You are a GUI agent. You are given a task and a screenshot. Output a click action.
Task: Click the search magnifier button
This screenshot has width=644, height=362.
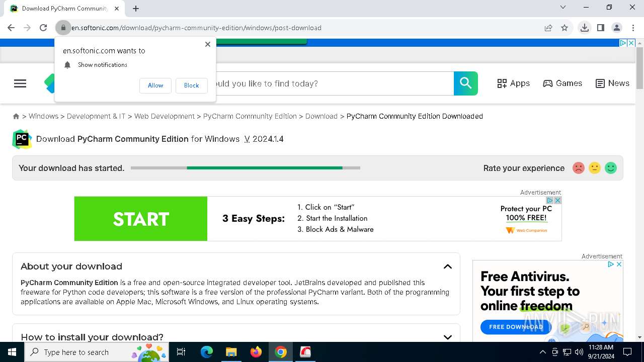pyautogui.click(x=466, y=83)
